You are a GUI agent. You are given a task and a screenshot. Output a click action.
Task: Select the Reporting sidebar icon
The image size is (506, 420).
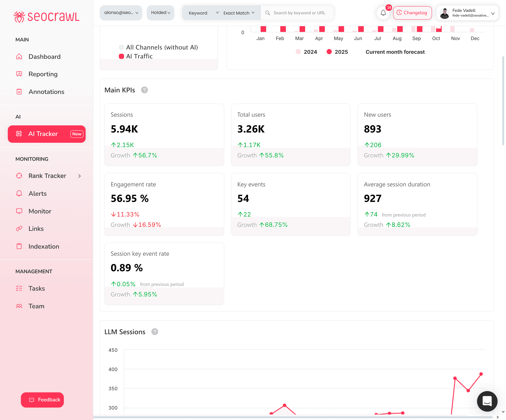click(x=43, y=74)
